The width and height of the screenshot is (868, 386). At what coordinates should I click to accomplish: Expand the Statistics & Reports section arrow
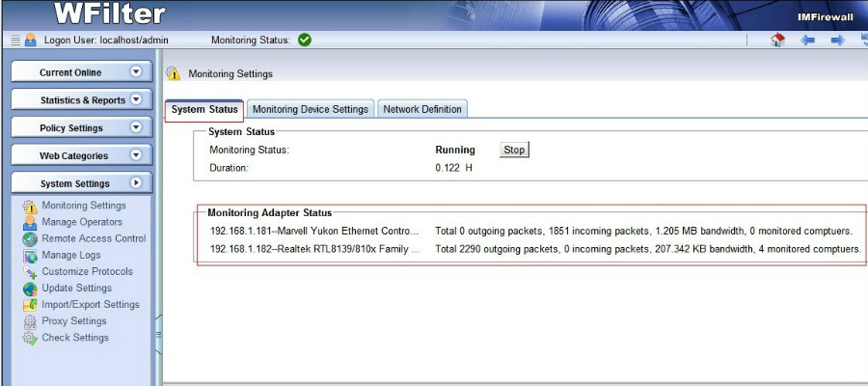click(136, 99)
